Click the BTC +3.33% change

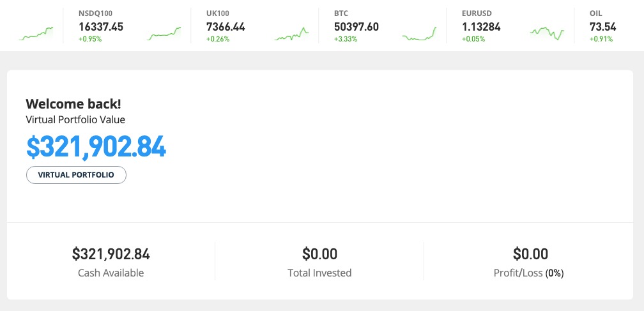point(346,40)
